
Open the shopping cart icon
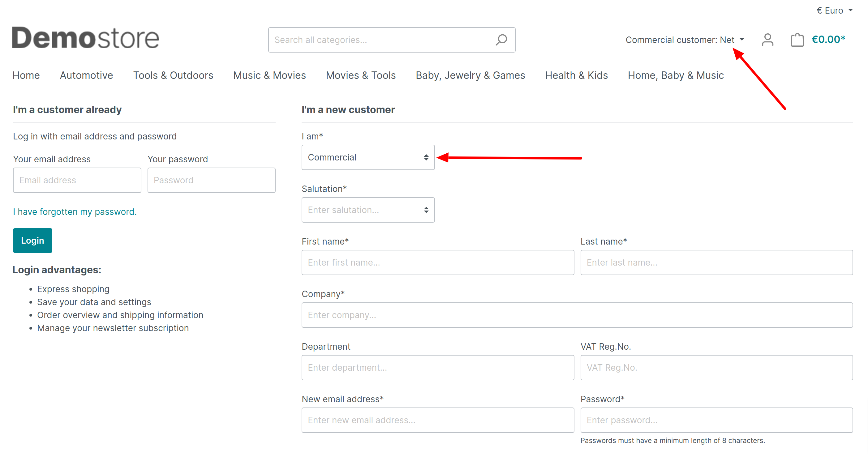click(x=797, y=40)
